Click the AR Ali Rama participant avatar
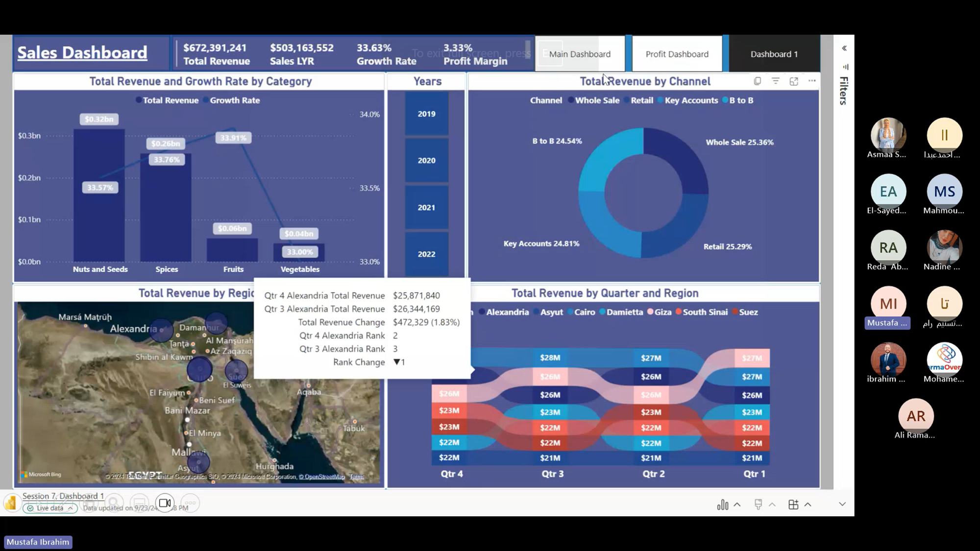 (916, 416)
